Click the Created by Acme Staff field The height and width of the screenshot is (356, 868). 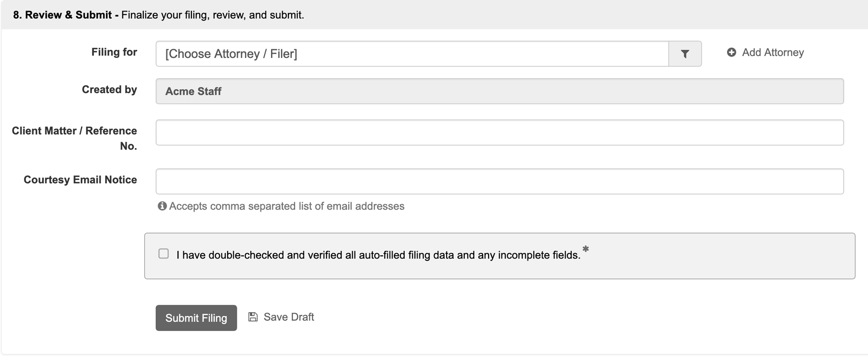tap(500, 91)
